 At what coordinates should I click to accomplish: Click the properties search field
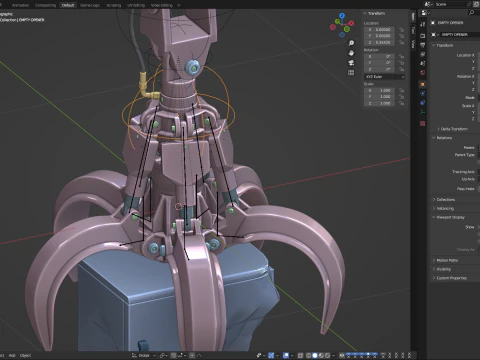point(473,13)
